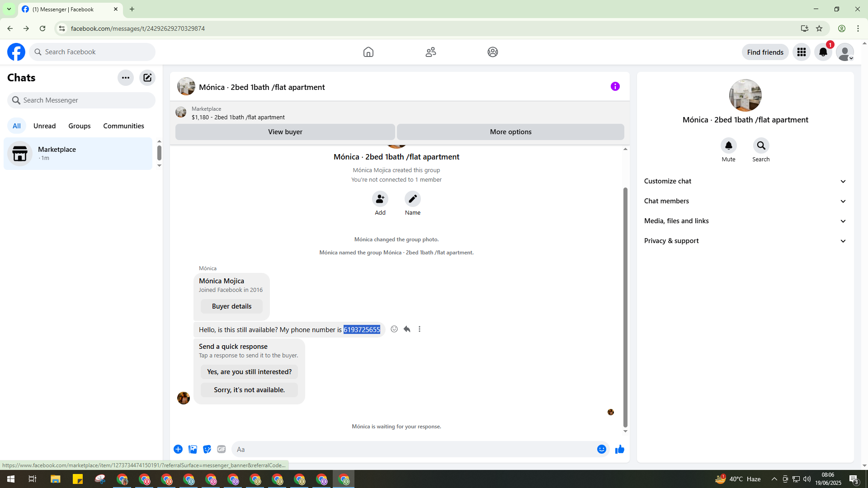Click the View buyer button
Screen dimensions: 868x488
tap(285, 132)
